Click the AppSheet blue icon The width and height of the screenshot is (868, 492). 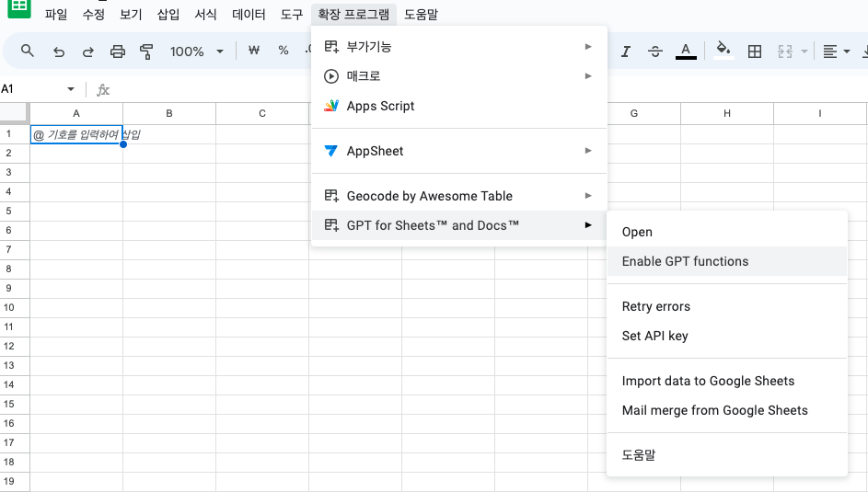pyautogui.click(x=331, y=151)
